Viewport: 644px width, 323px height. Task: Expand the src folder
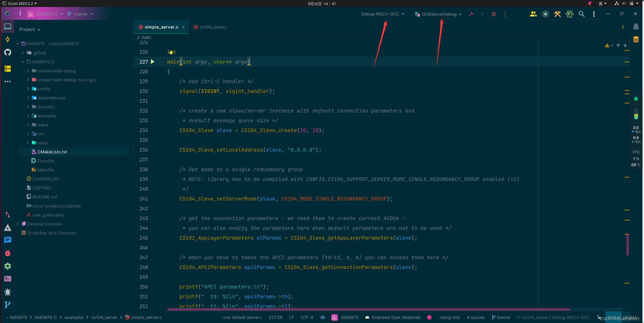pyautogui.click(x=28, y=134)
